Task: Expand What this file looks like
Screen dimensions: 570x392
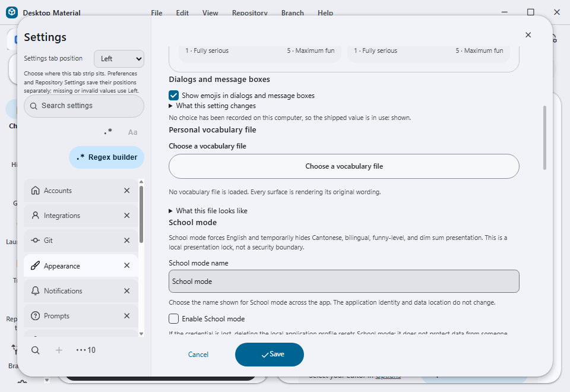Action: [208, 211]
